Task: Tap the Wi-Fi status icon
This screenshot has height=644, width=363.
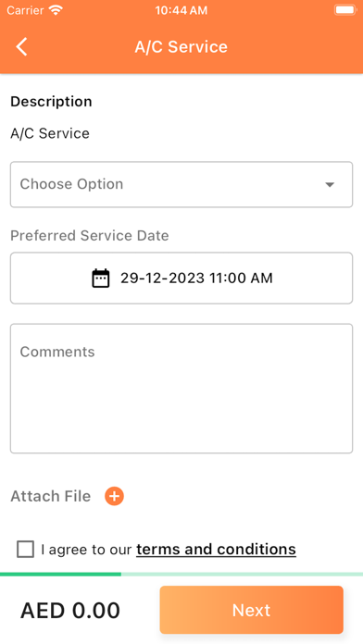Action: [x=55, y=10]
